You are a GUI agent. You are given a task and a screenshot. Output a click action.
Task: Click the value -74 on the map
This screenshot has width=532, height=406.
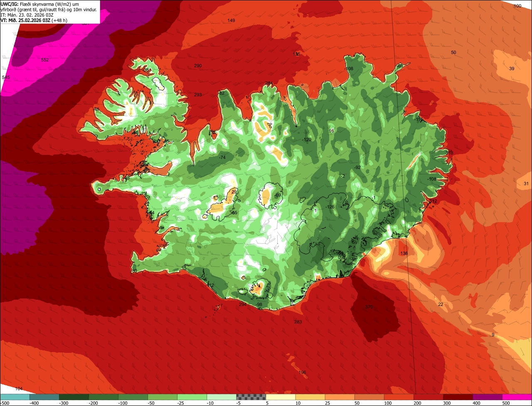point(222,157)
